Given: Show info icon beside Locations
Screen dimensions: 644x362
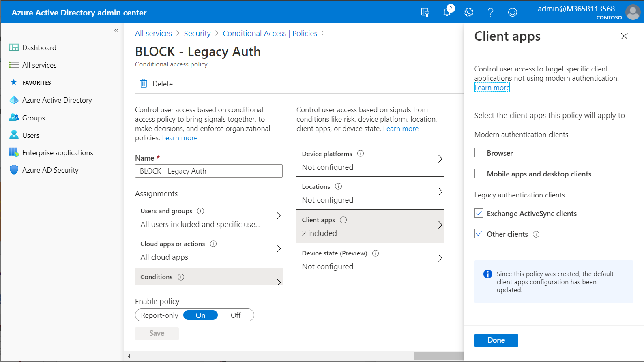Looking at the screenshot, I should click(x=339, y=186).
